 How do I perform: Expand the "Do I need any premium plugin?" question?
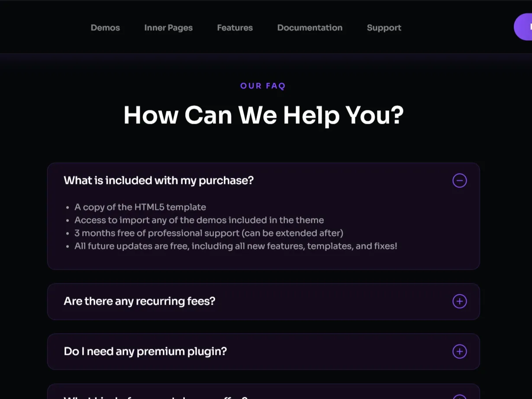click(x=145, y=351)
